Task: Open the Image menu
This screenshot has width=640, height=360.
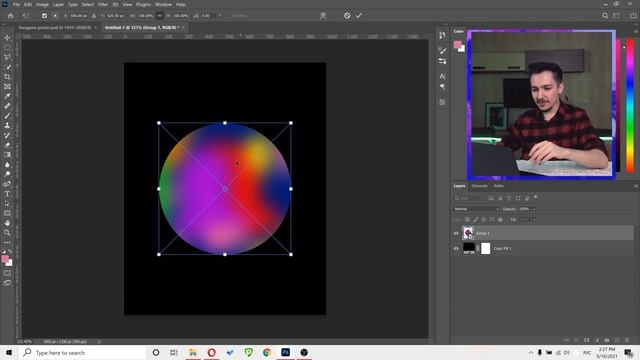Action: point(42,4)
